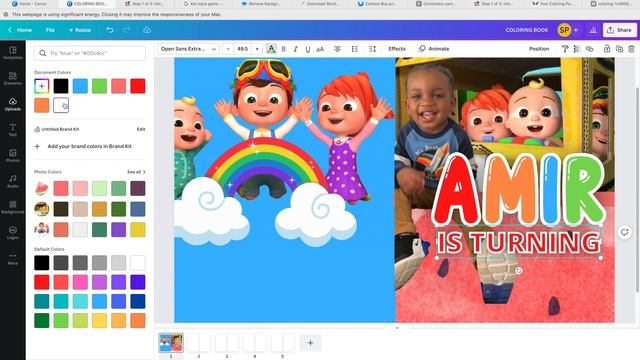Open the Effects options
The height and width of the screenshot is (360, 640).
click(x=397, y=49)
